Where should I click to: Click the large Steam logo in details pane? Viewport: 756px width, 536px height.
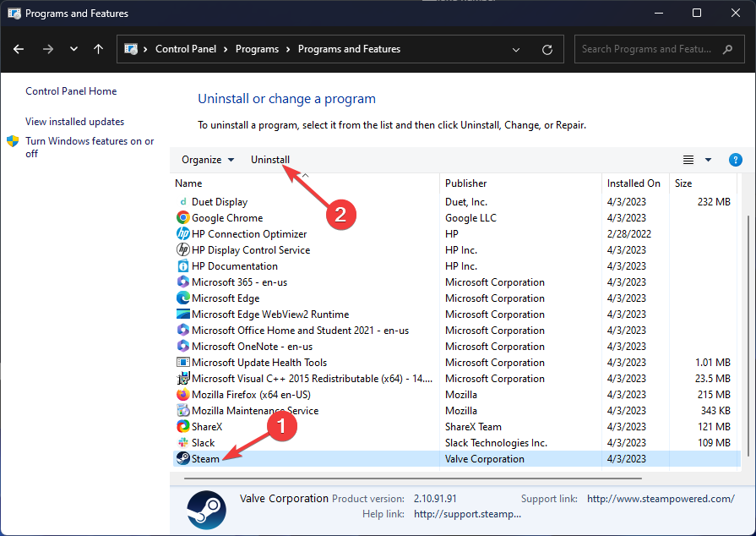point(206,510)
